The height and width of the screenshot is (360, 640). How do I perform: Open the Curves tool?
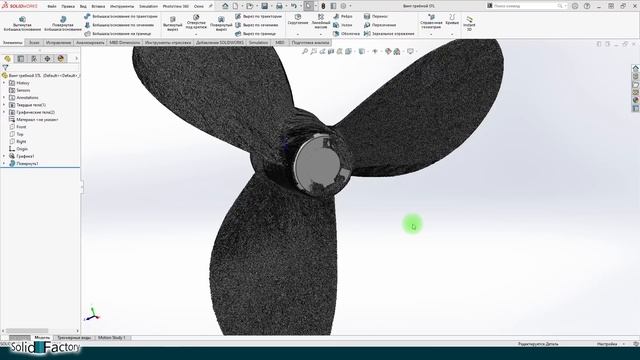tap(452, 20)
